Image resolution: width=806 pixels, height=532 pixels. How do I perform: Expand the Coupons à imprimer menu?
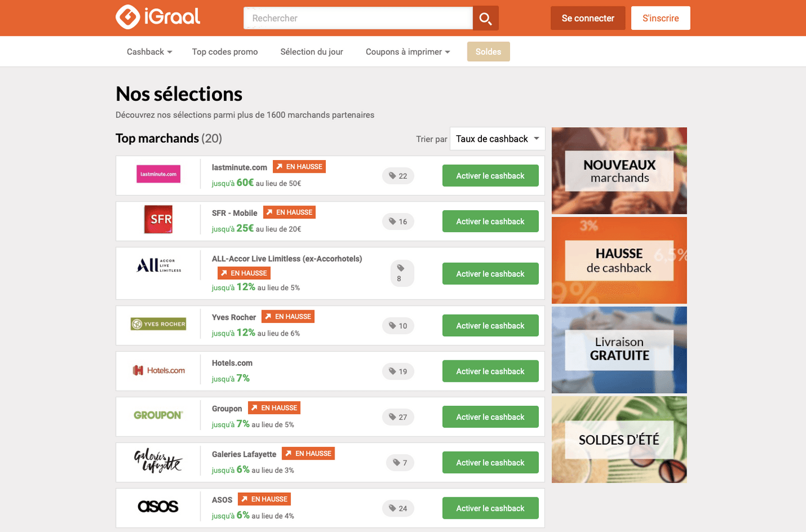[x=408, y=52]
